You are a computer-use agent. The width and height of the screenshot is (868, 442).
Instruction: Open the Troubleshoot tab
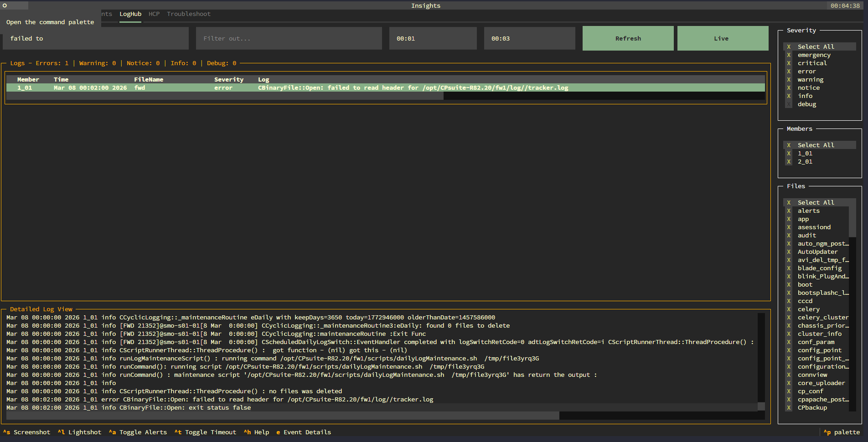click(189, 14)
